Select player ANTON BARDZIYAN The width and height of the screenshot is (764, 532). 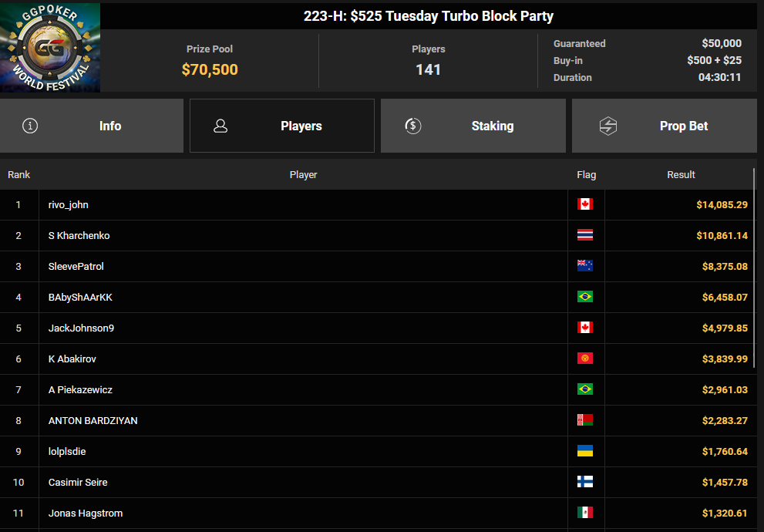(x=93, y=420)
